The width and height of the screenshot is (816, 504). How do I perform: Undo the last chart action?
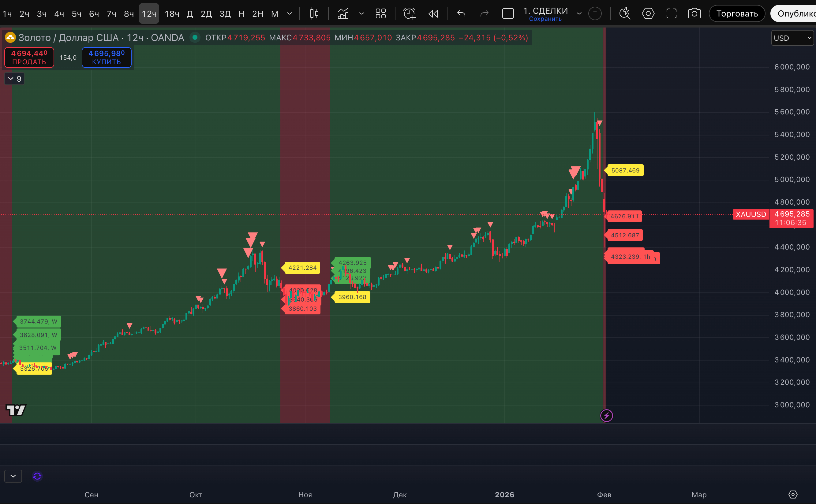[461, 14]
